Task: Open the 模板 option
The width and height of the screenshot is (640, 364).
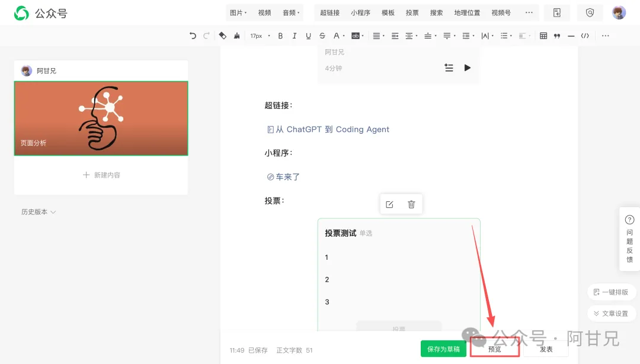Action: [x=388, y=12]
